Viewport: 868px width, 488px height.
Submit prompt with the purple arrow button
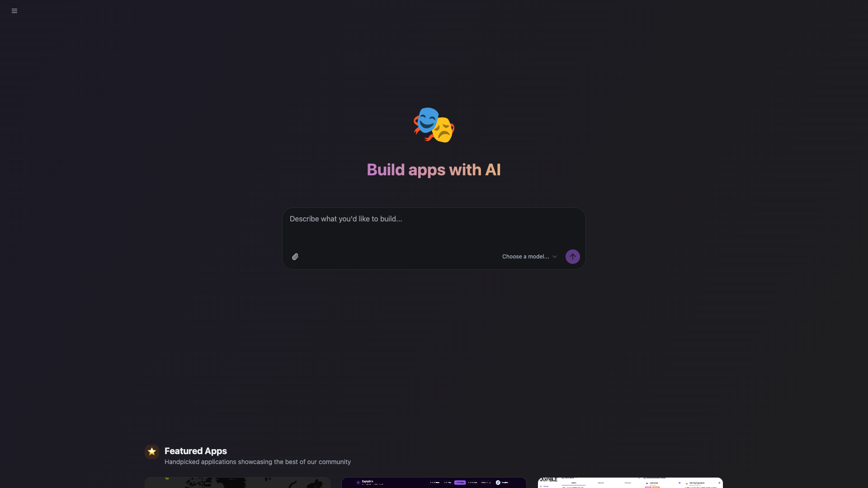point(572,257)
